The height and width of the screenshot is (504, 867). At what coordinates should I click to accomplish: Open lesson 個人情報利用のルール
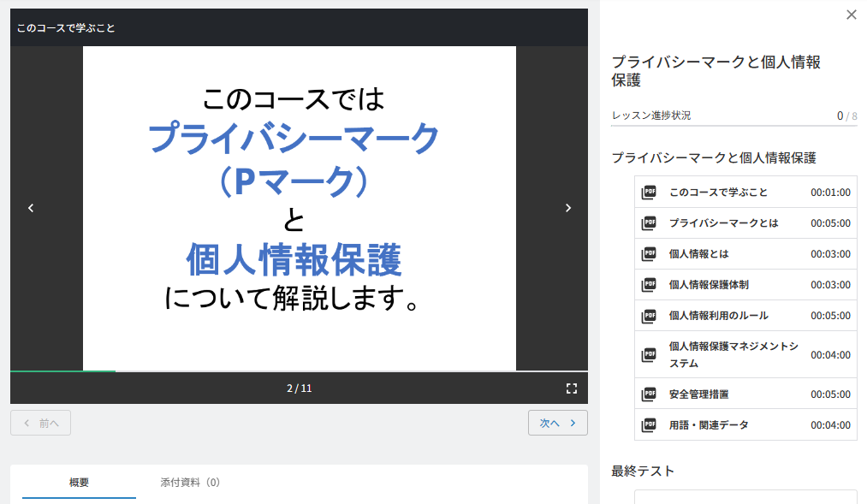746,316
